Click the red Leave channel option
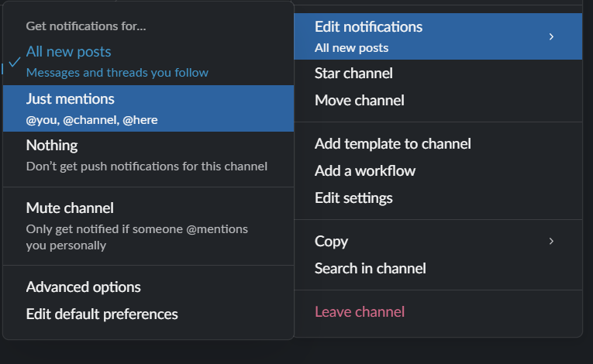Screen dimensions: 593x364 (x=359, y=312)
